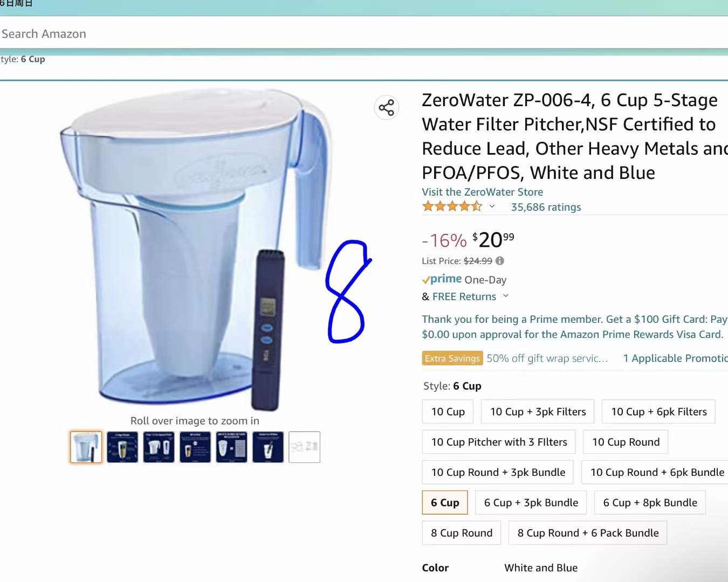Expand the FREE Returns dropdown arrow
This screenshot has height=582, width=728.
click(x=505, y=296)
